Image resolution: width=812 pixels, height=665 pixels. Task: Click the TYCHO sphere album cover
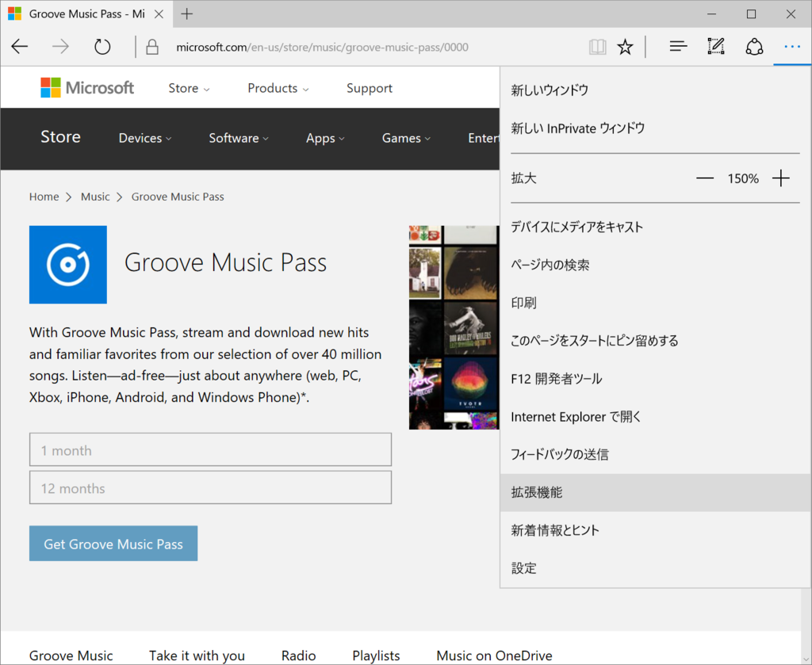pyautogui.click(x=470, y=384)
